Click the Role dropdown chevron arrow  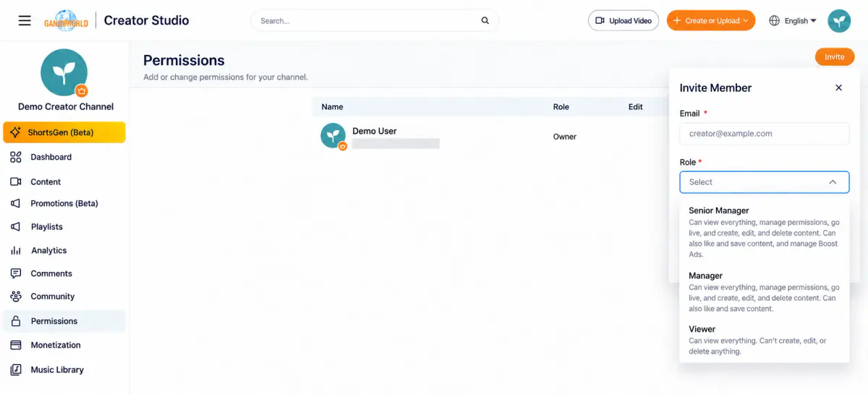tap(833, 182)
